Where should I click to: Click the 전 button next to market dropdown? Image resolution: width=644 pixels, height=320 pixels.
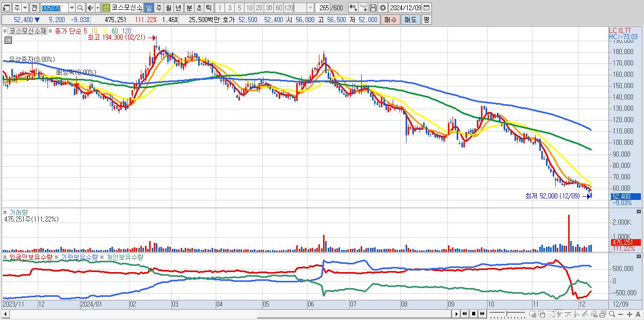click(34, 8)
